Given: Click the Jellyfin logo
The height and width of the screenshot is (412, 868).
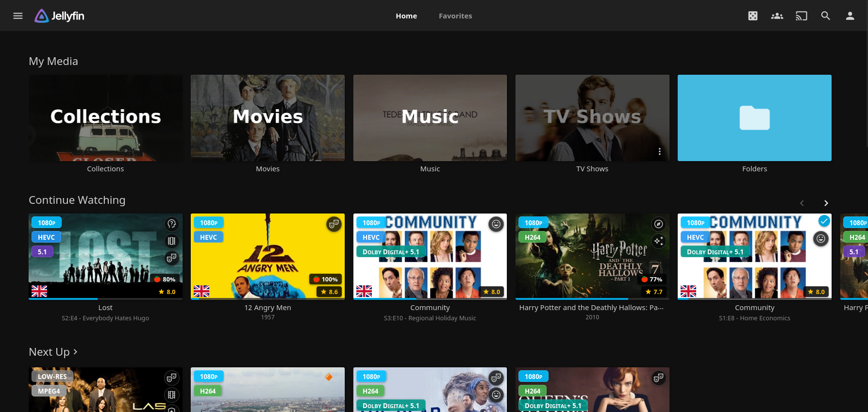Looking at the screenshot, I should click(59, 16).
